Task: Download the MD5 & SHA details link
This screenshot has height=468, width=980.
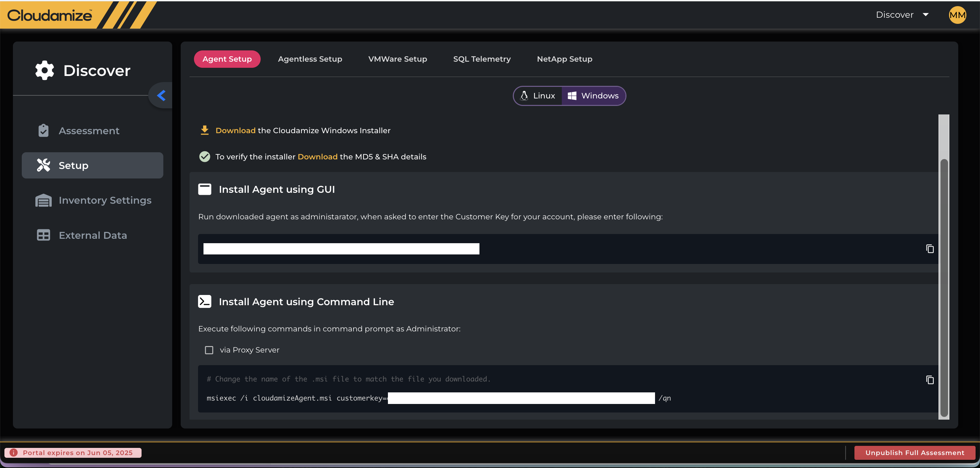Action: coord(317,156)
